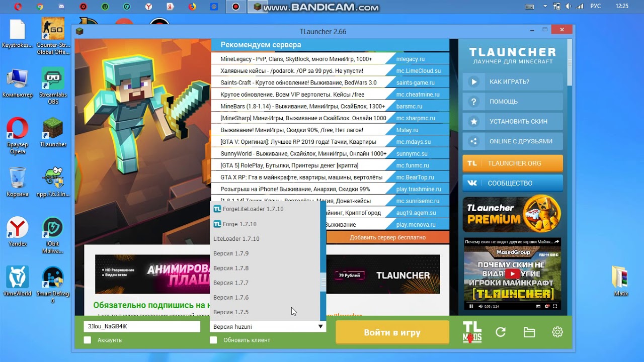Viewport: 644px width, 362px height.
Task: Click the YouTube red play button
Action: pyautogui.click(x=512, y=274)
